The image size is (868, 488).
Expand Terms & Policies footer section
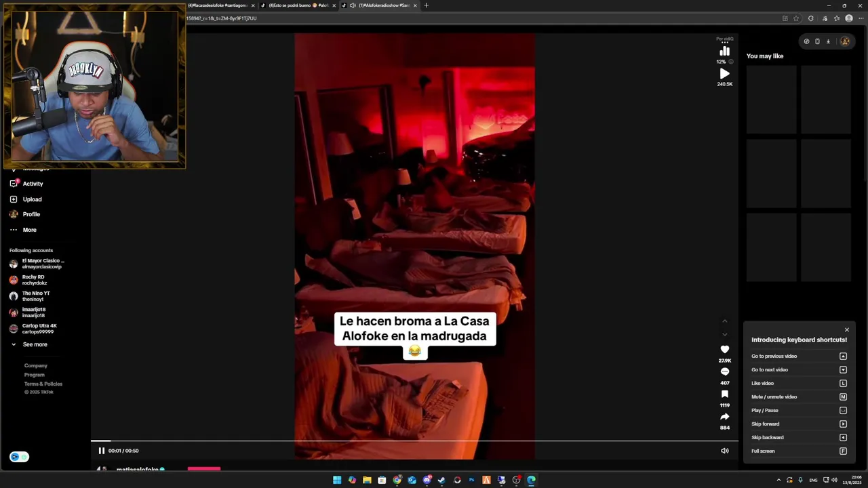click(43, 384)
